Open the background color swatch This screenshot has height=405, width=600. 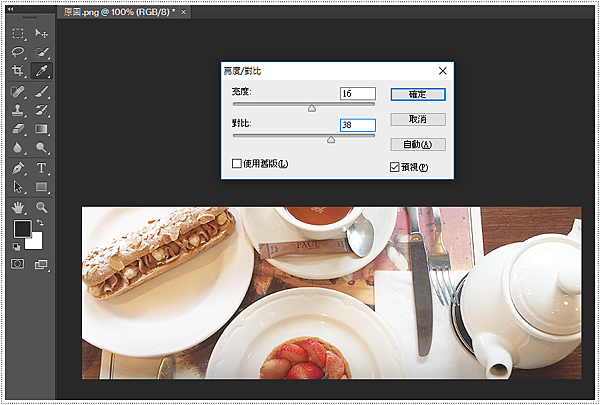click(x=37, y=243)
